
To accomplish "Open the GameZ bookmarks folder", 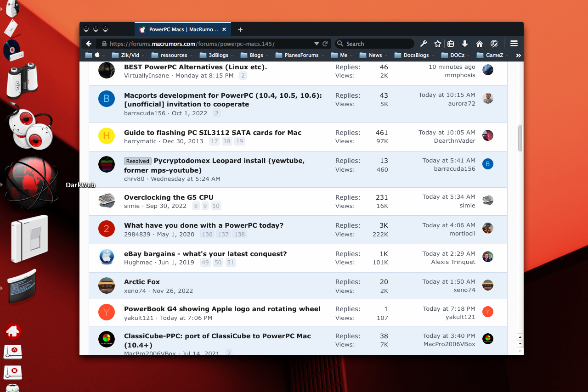I will (493, 55).
